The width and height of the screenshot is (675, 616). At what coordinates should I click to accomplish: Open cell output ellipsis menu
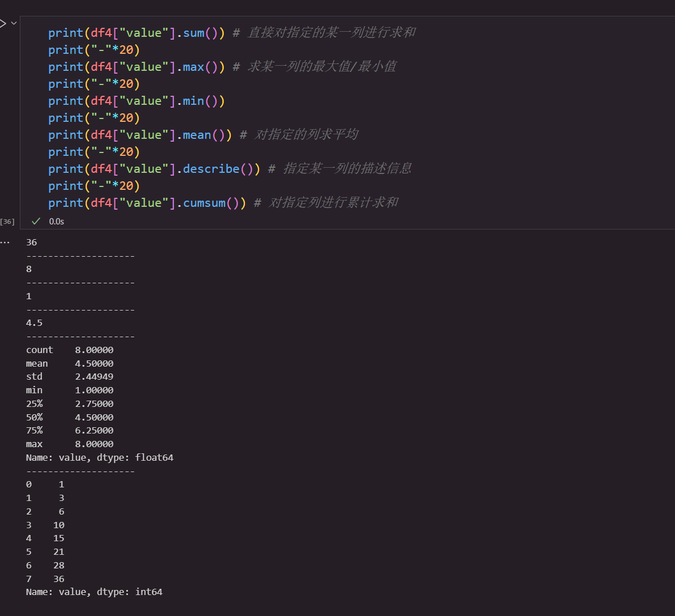tap(5, 243)
